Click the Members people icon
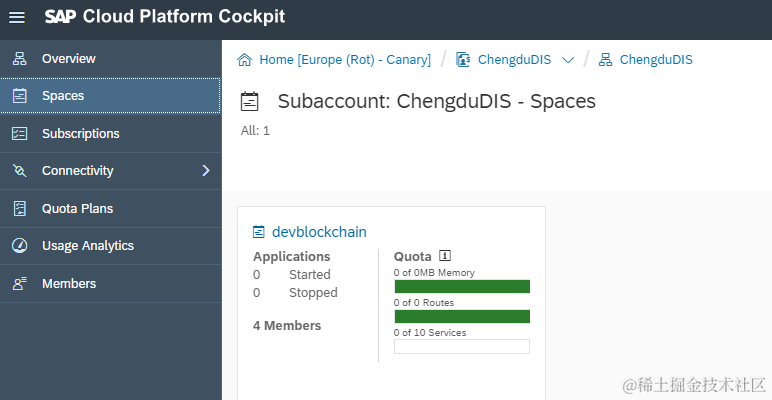 (20, 283)
